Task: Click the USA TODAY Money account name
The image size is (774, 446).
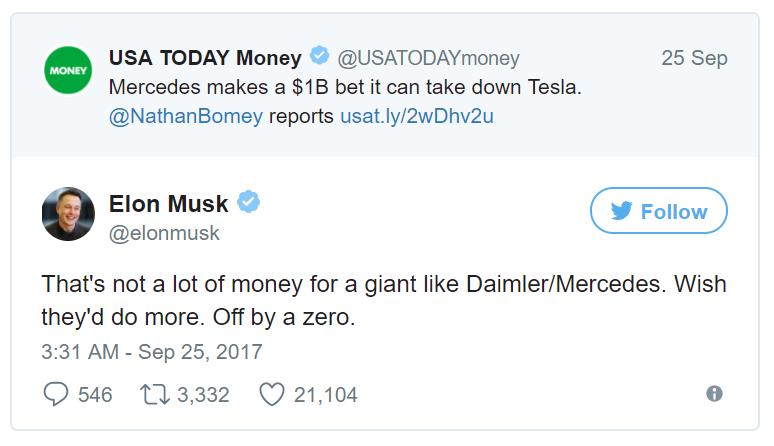Action: click(x=205, y=58)
